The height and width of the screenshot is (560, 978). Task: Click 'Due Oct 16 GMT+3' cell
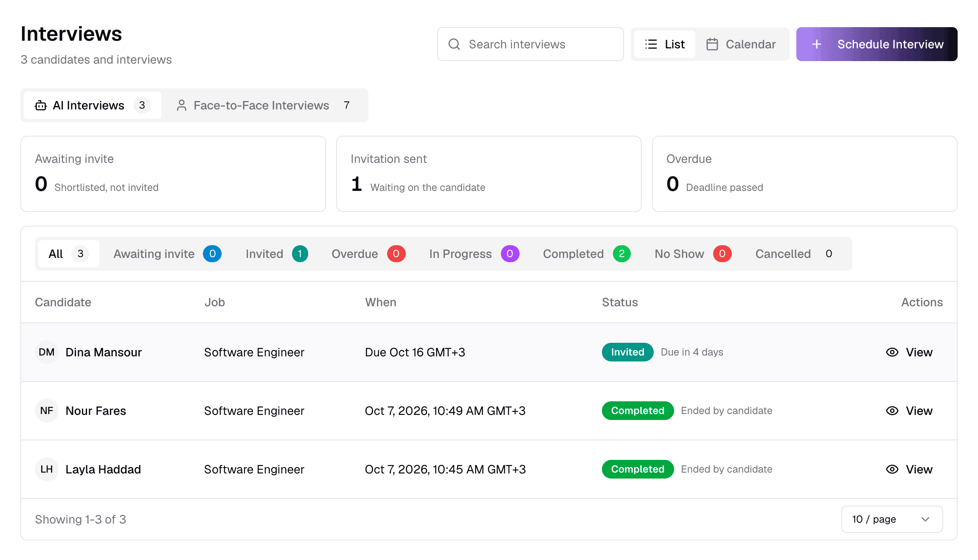[415, 352]
